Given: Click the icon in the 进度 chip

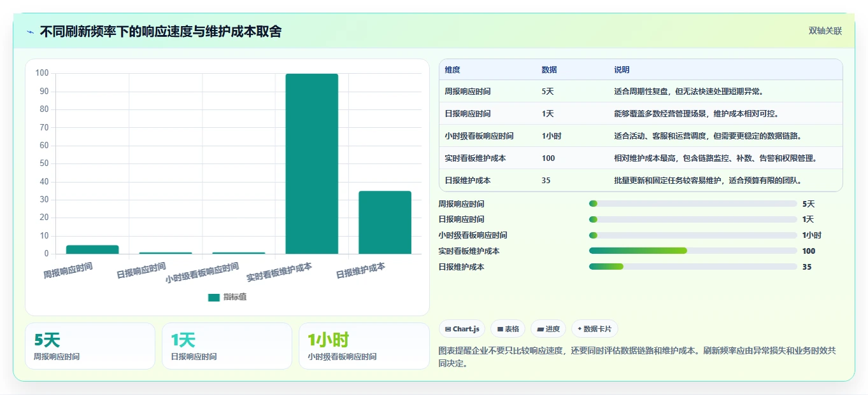Looking at the screenshot, I should [541, 329].
